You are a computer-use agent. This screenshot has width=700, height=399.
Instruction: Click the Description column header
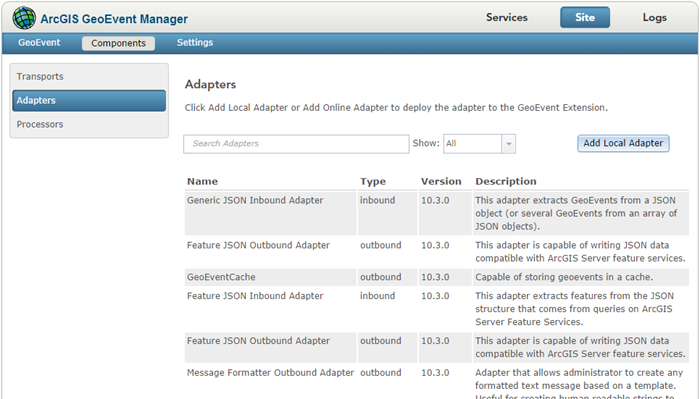[x=506, y=182]
